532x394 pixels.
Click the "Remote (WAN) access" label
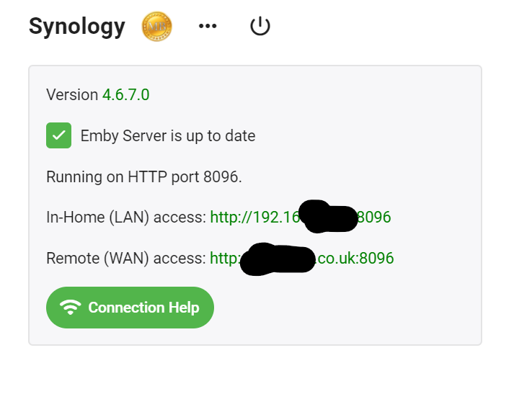(125, 258)
